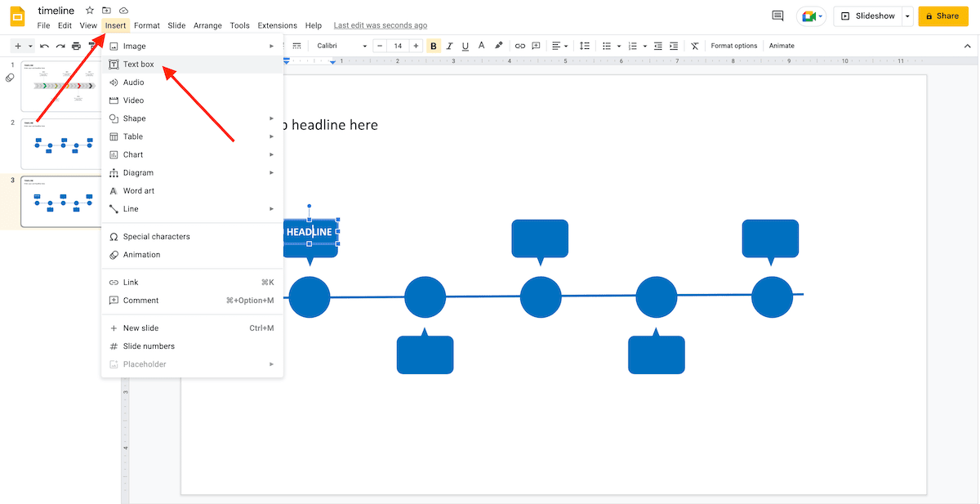This screenshot has width=980, height=504.
Task: Open the File menu
Action: 43,25
